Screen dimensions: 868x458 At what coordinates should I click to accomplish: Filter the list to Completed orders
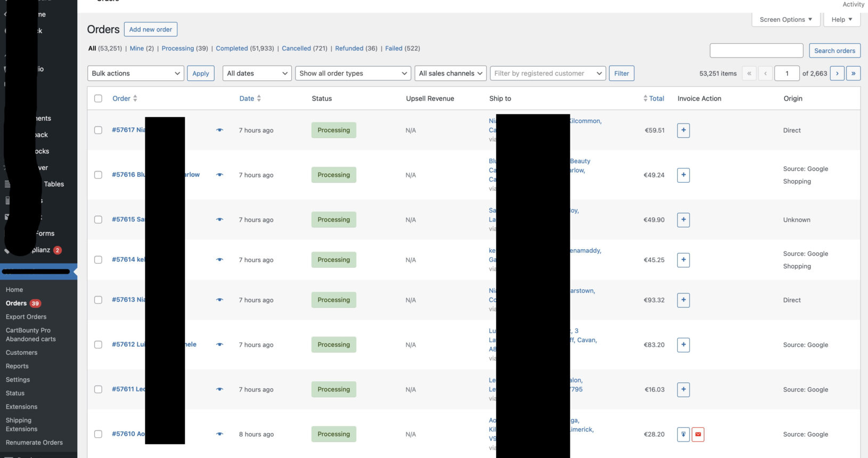[232, 48]
